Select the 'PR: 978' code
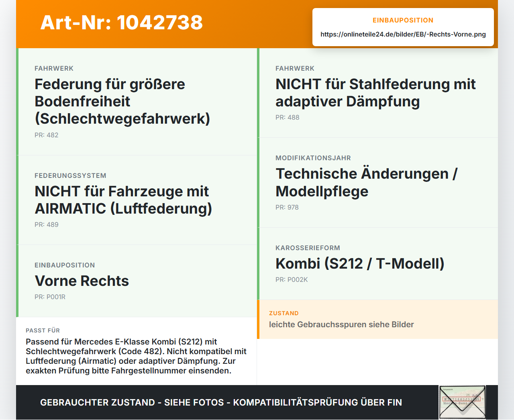Screen dimensions: 514x420 287,207
